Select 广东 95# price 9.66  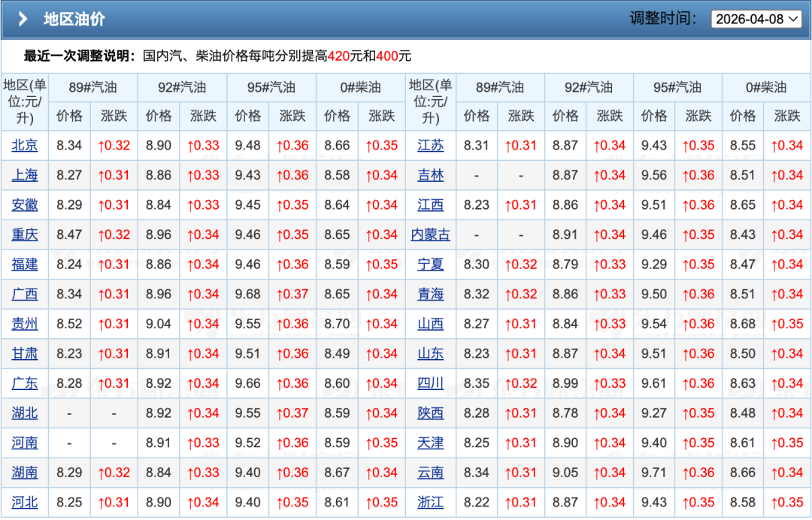(247, 383)
